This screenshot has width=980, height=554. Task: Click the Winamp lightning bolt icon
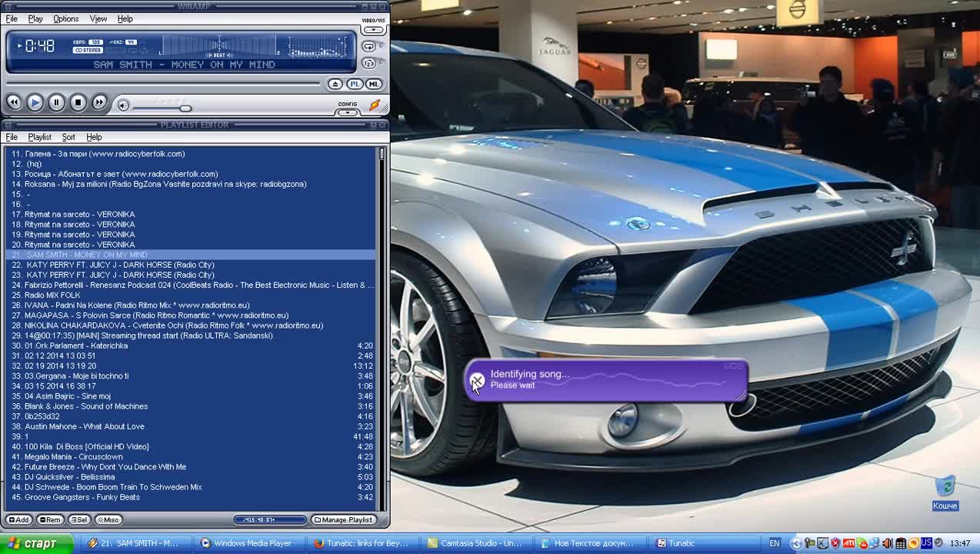(375, 105)
